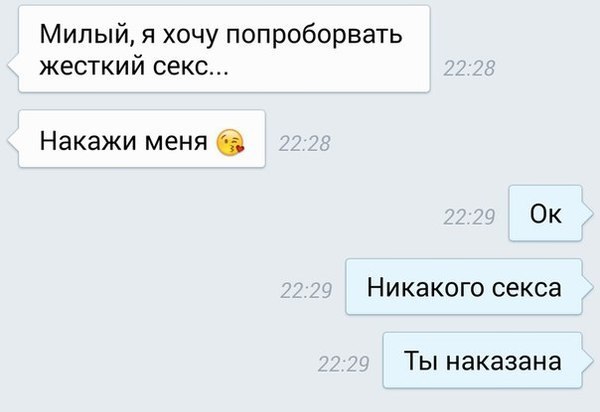The width and height of the screenshot is (600, 412).
Task: Tap the tail pointer of the "Ок" bubble
Action: tap(588, 213)
